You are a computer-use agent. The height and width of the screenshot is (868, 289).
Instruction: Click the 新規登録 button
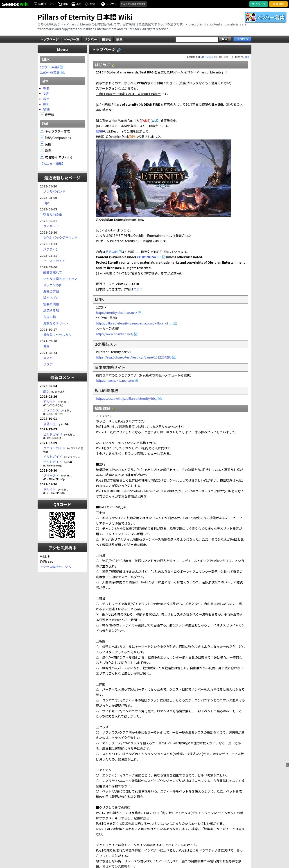278,4
